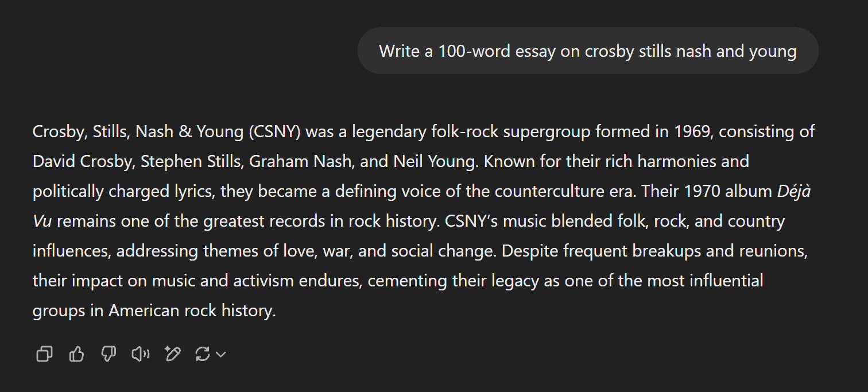Click the user prompt message bubble
Viewport: 868px width, 392px height.
[x=588, y=51]
